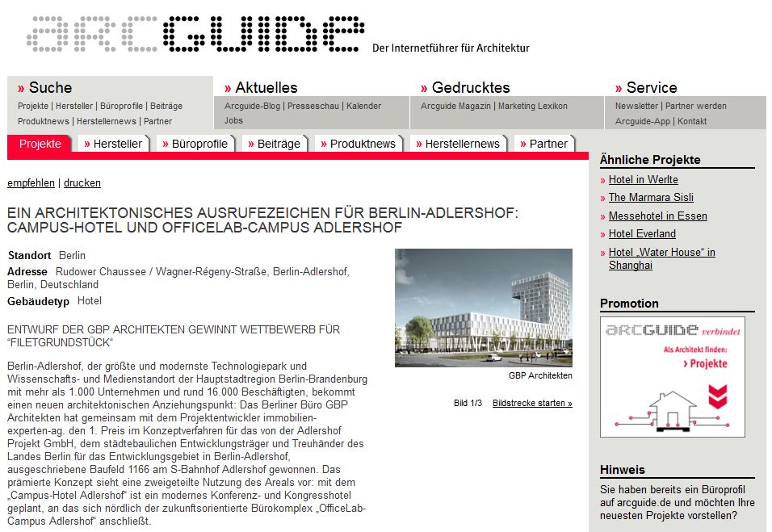Click the Ähnliche Projekte sidebar heading
Image resolution: width=772 pixels, height=532 pixels.
[x=650, y=160]
